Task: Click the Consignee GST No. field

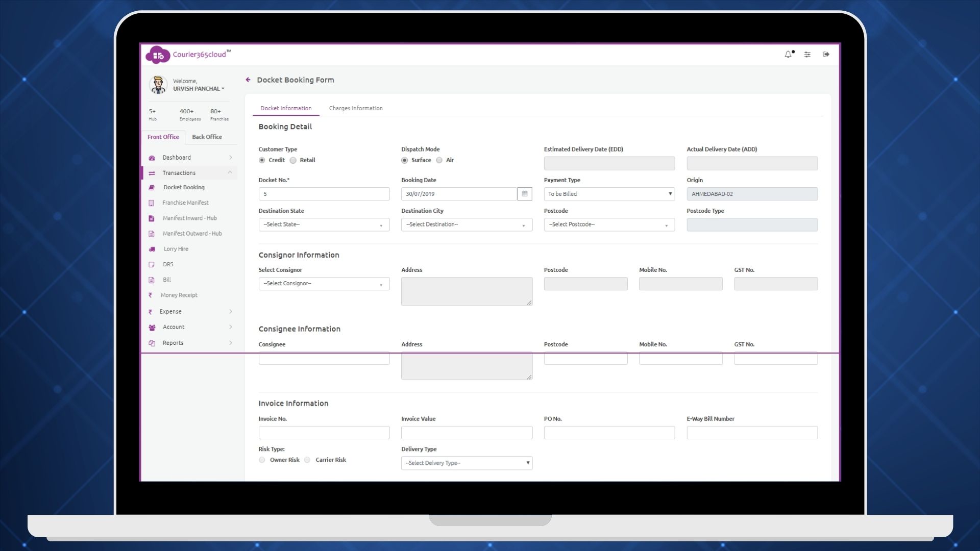Action: 776,358
